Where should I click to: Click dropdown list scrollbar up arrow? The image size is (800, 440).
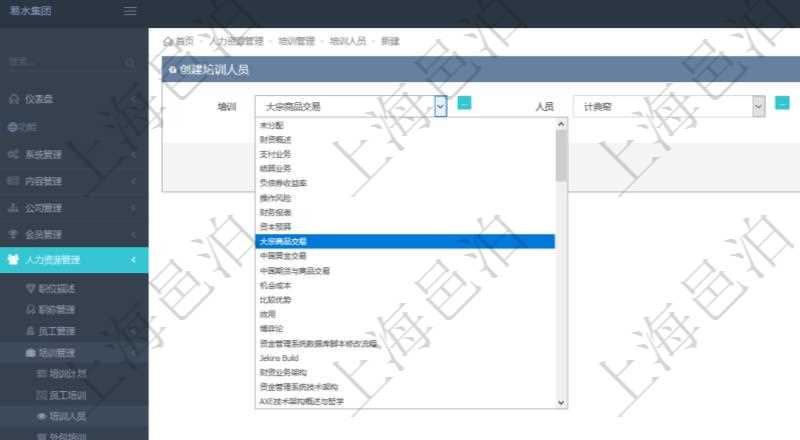(x=561, y=124)
